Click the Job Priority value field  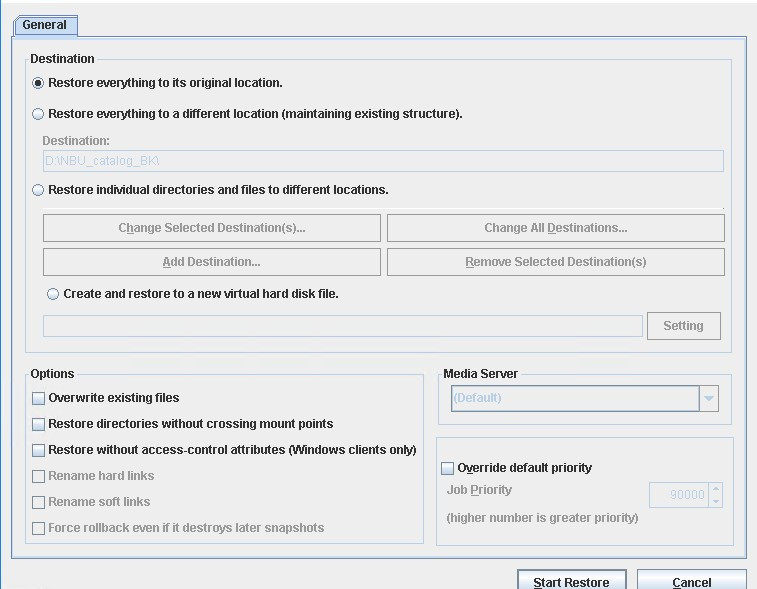click(679, 495)
